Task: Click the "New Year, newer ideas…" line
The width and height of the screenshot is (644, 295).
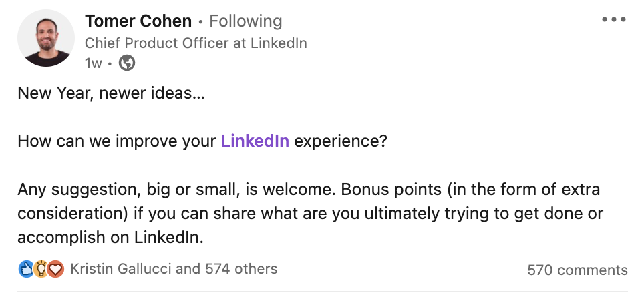Action: (111, 93)
